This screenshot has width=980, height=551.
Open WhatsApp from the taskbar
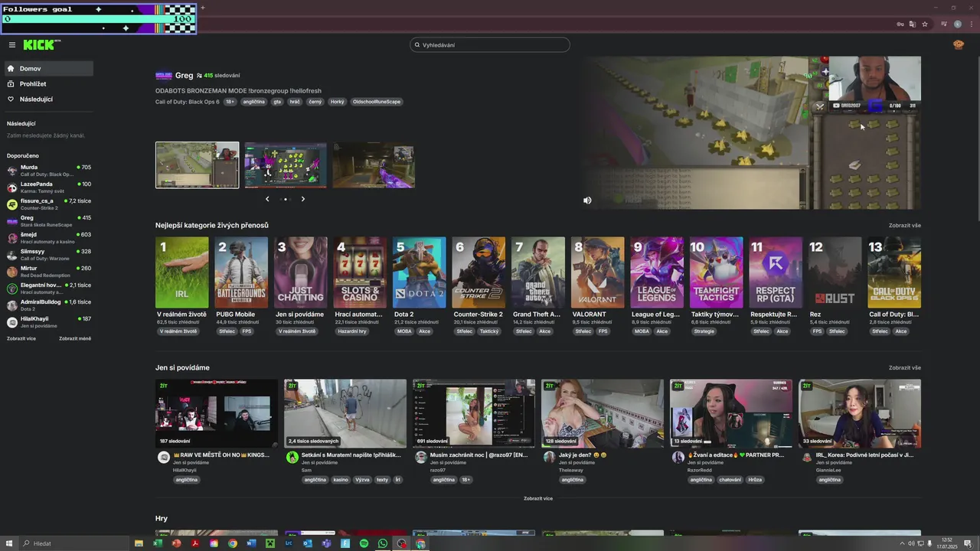point(383,543)
